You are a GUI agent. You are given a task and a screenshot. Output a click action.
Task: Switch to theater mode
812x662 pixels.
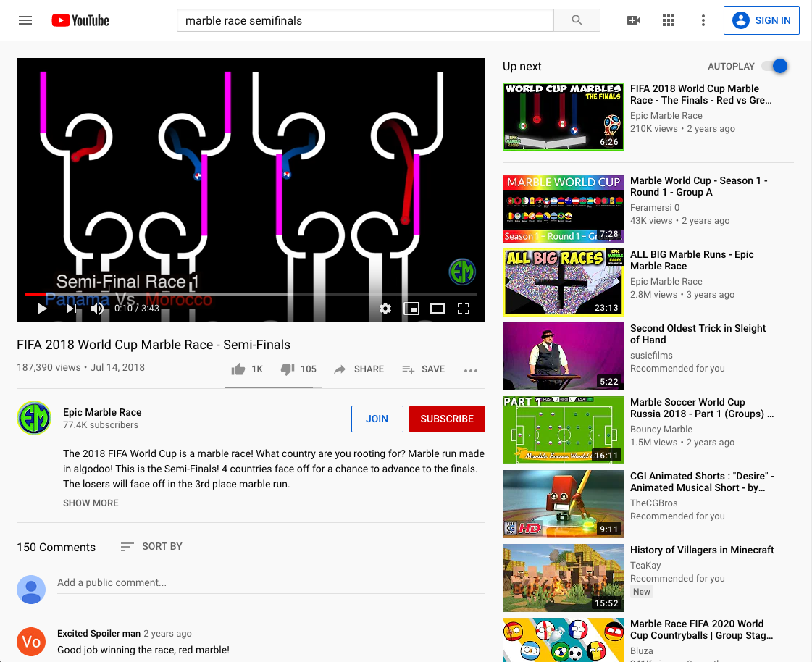click(438, 309)
